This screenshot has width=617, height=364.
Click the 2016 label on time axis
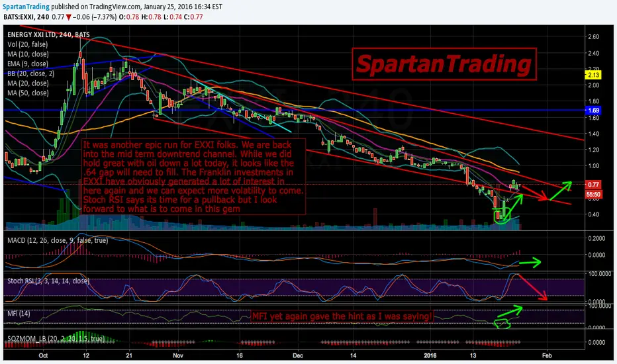coord(430,355)
